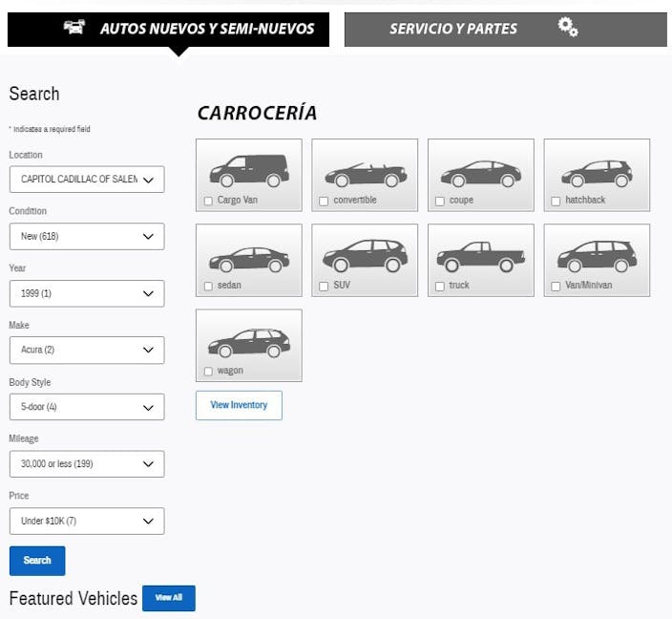The image size is (672, 619).
Task: Tick the Van/Minivan checkbox
Action: [x=556, y=287]
